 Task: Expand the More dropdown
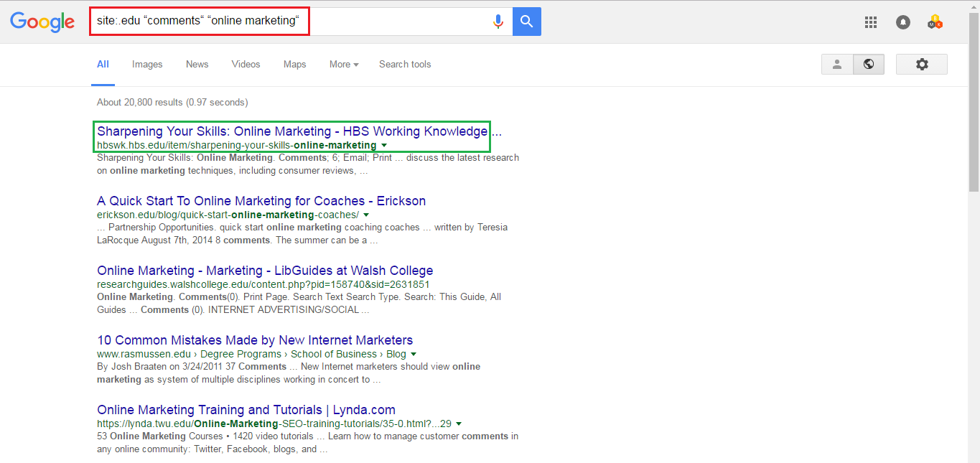(x=344, y=64)
